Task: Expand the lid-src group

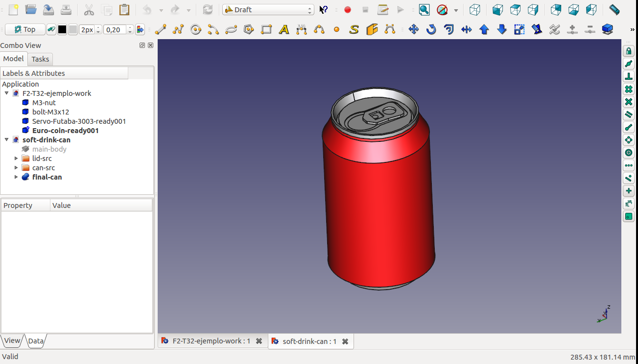Action: tap(16, 159)
